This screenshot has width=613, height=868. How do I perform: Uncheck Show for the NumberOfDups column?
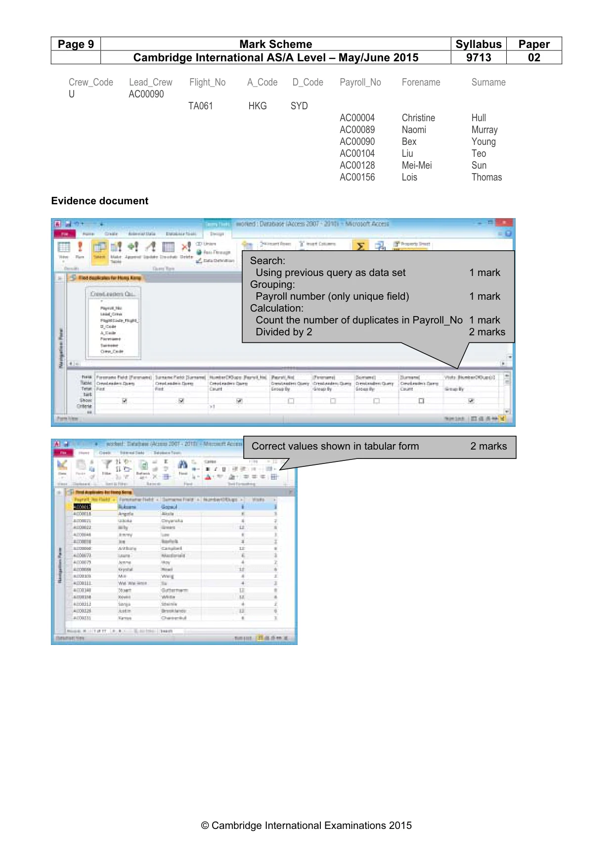click(239, 401)
